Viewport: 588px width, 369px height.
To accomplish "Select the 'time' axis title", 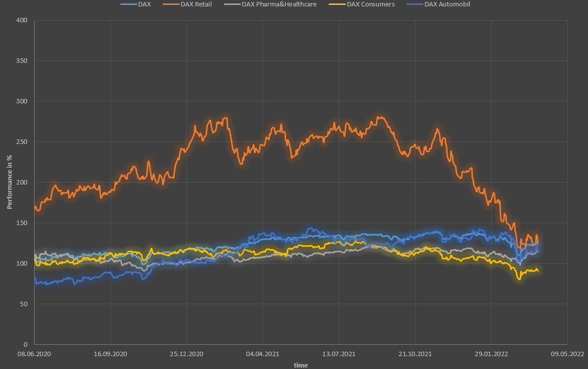I will [x=301, y=365].
